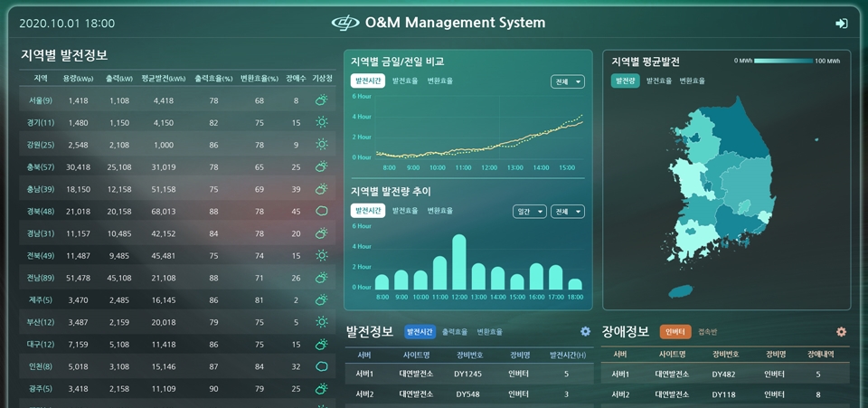Click the cloudy weather icon for 경북(48)
868x408 pixels.
point(321,212)
